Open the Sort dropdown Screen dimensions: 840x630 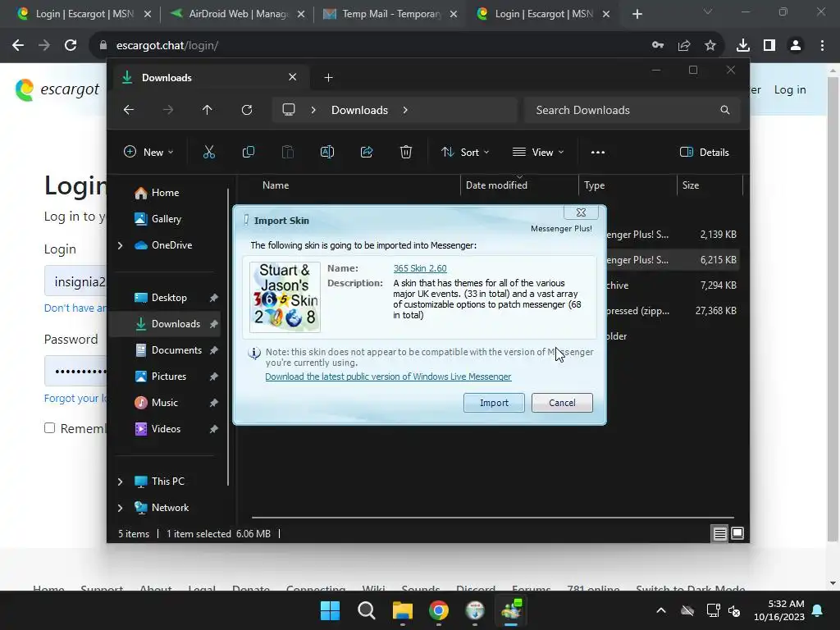(x=465, y=152)
